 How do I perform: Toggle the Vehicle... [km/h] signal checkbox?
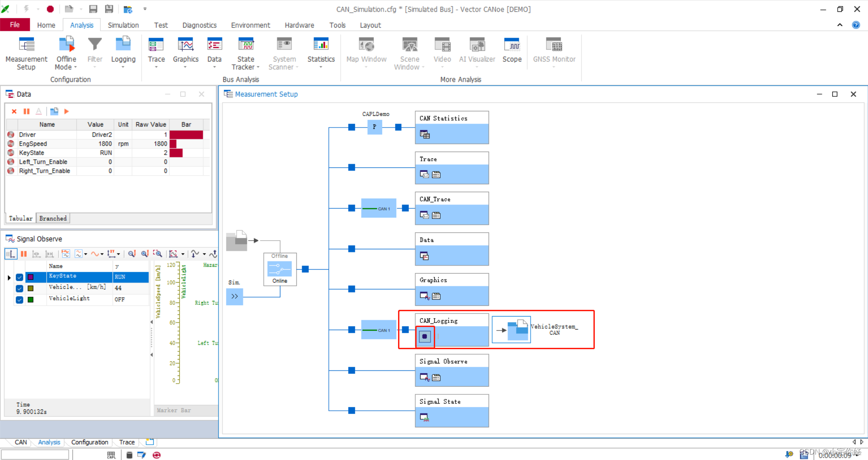tap(19, 288)
